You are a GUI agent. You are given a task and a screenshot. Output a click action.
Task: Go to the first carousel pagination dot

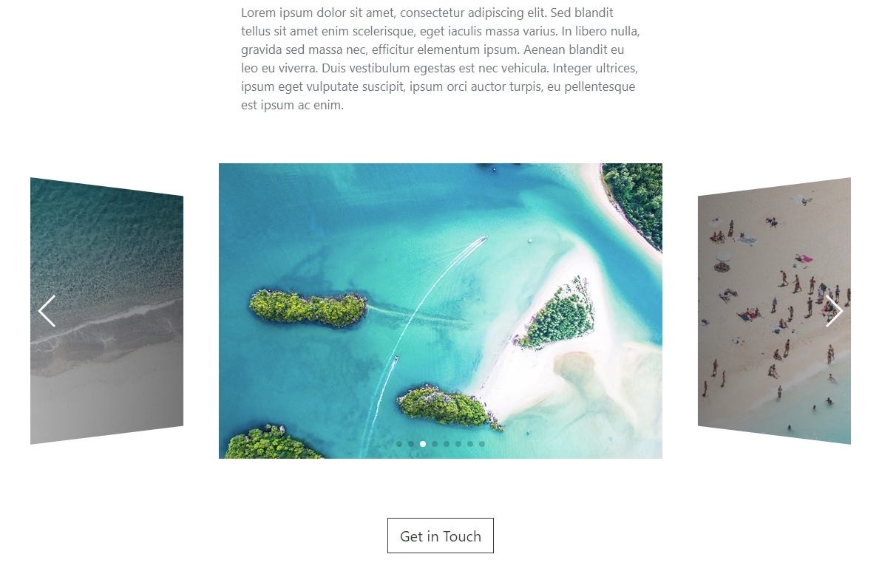point(399,444)
